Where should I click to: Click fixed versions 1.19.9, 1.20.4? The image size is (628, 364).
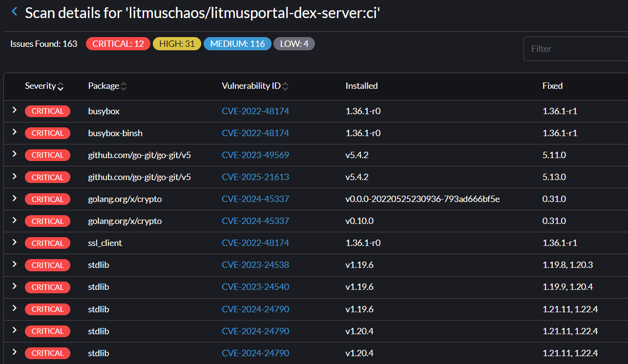(567, 287)
